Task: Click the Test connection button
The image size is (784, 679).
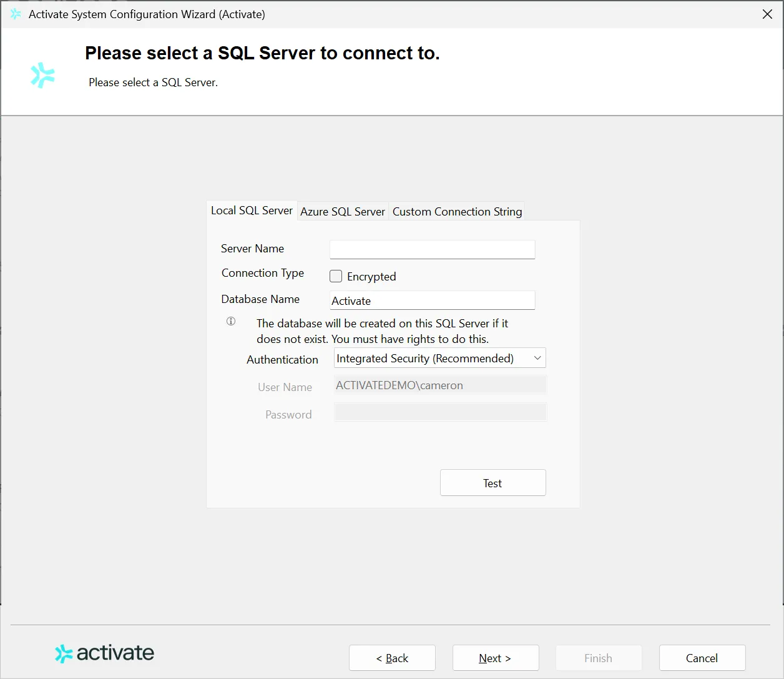Action: 493,483
